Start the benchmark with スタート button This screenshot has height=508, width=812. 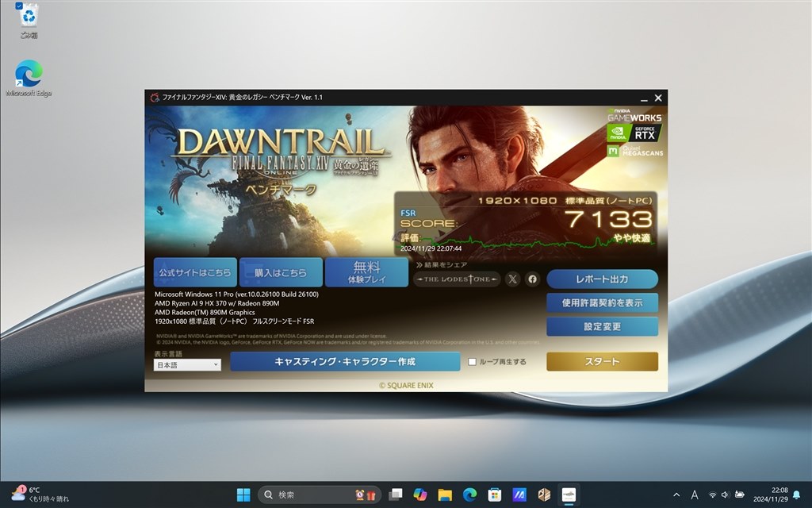603,361
